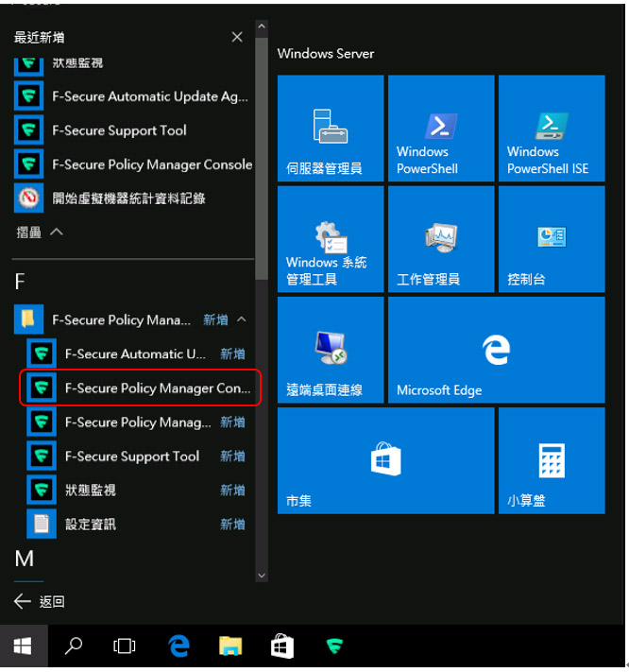The height and width of the screenshot is (672, 629).
Task: Click the letter M section header
Action: click(24, 559)
